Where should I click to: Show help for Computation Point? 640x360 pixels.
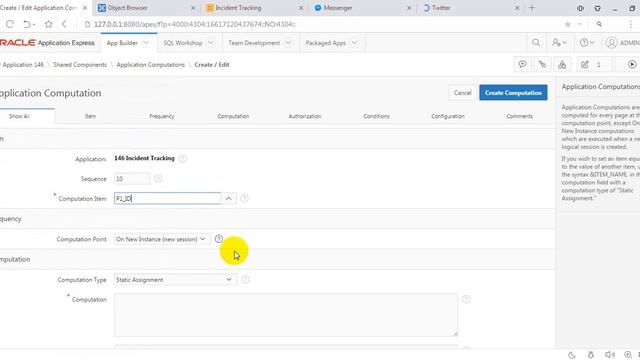click(x=219, y=239)
